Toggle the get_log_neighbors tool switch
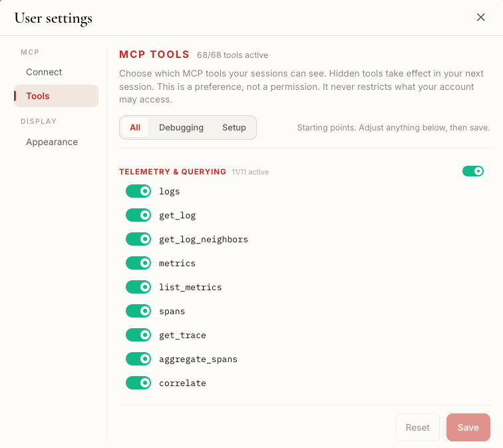Image resolution: width=503 pixels, height=448 pixels. pos(138,239)
